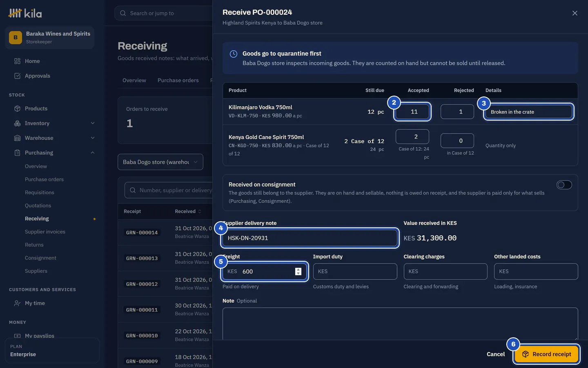Image resolution: width=588 pixels, height=368 pixels.
Task: Click the My time person icon
Action: pyautogui.click(x=17, y=303)
